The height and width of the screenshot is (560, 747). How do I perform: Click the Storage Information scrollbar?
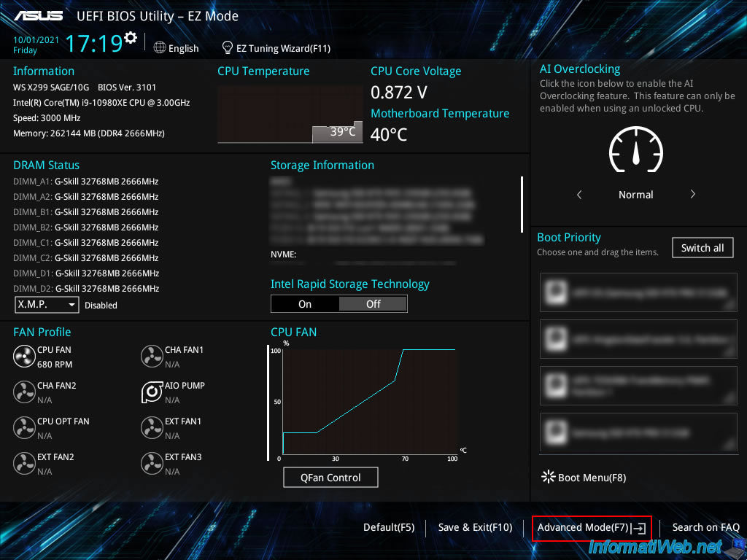pyautogui.click(x=522, y=204)
